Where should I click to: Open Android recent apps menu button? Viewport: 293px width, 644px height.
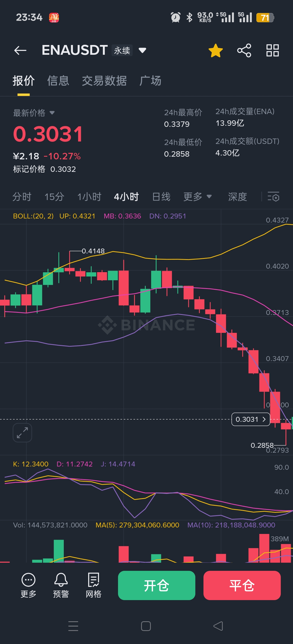pyautogui.click(x=73, y=626)
